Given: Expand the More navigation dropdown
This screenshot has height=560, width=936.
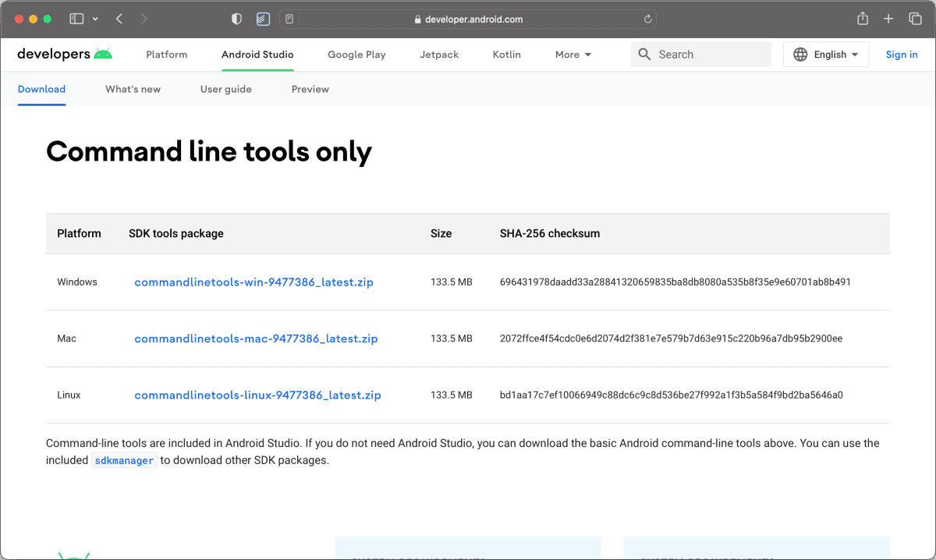Looking at the screenshot, I should click(x=573, y=55).
